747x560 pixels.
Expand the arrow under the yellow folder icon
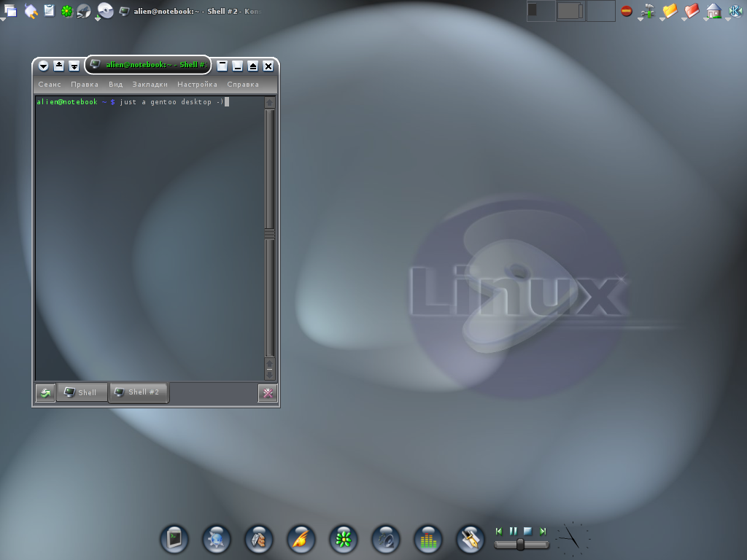pos(662,20)
